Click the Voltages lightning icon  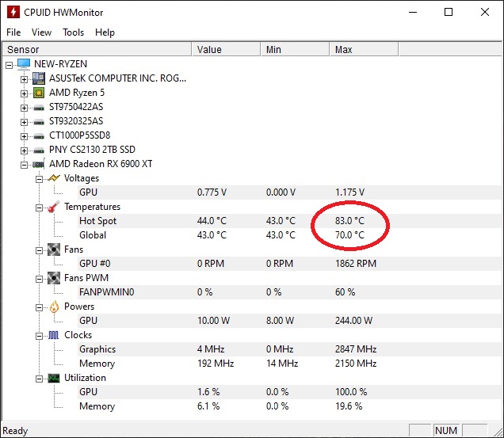tap(54, 178)
